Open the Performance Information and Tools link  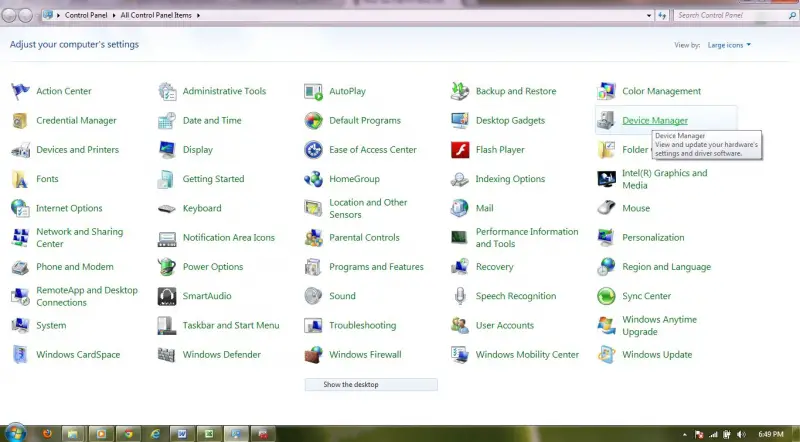(x=527, y=238)
